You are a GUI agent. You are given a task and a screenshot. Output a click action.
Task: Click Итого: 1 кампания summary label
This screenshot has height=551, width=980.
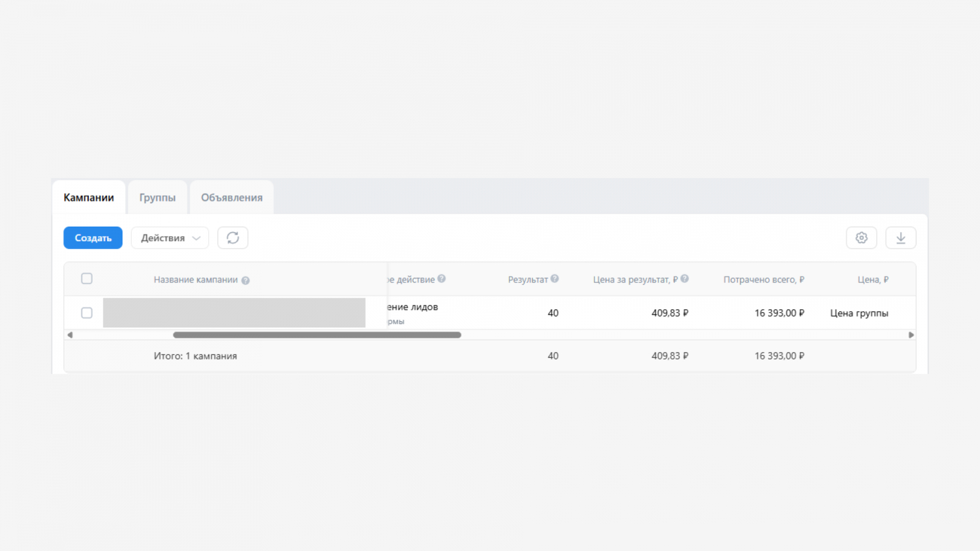click(x=195, y=356)
